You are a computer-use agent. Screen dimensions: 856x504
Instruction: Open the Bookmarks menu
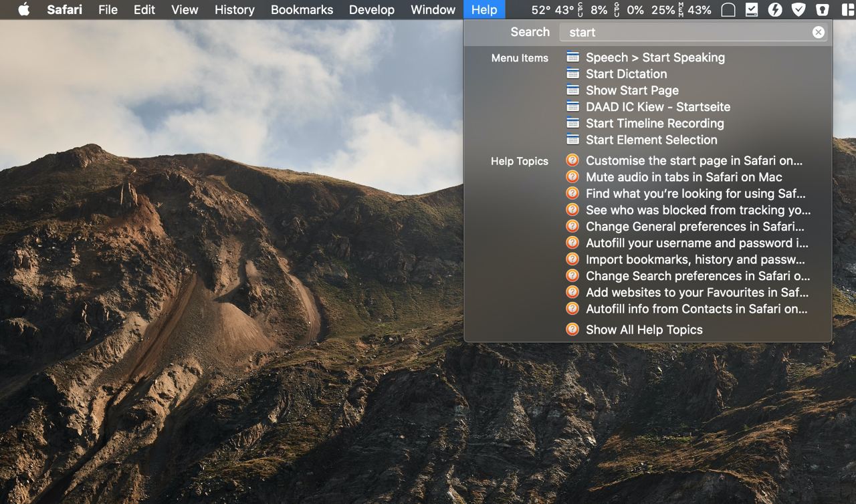(x=302, y=9)
